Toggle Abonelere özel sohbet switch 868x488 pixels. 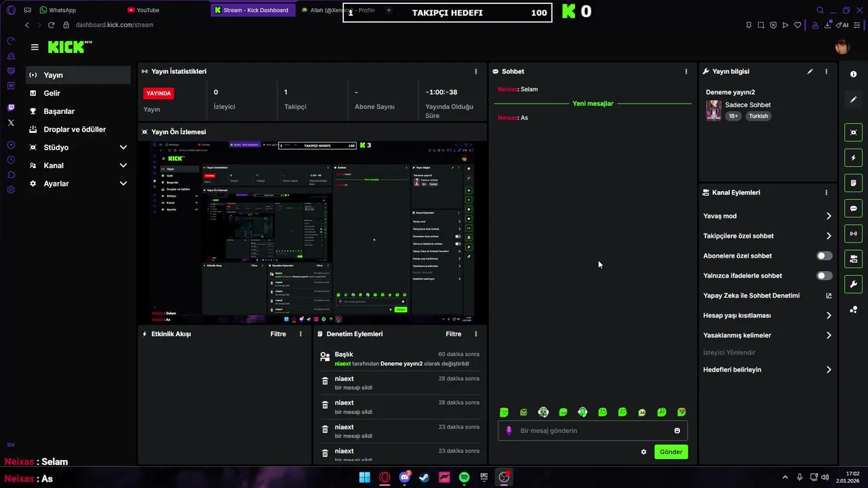point(824,256)
